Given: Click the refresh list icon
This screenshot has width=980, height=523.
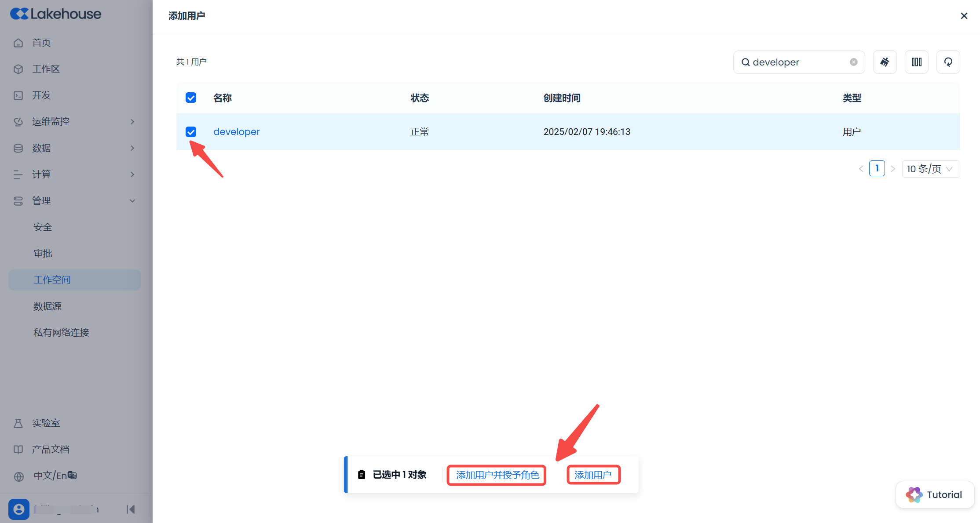Looking at the screenshot, I should (948, 62).
